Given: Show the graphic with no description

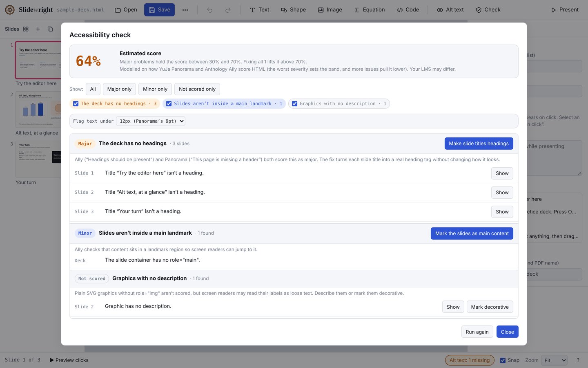Looking at the screenshot, I should 453,307.
